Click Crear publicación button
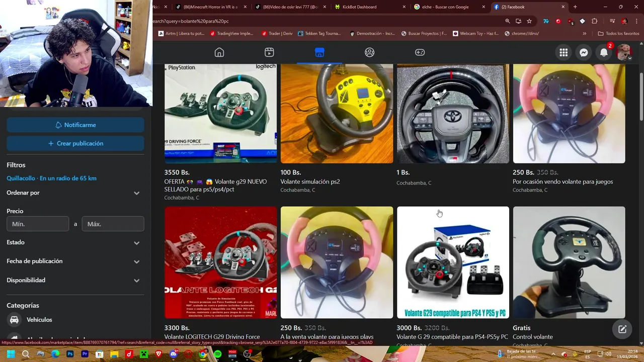This screenshot has height=362, width=644. (x=75, y=143)
